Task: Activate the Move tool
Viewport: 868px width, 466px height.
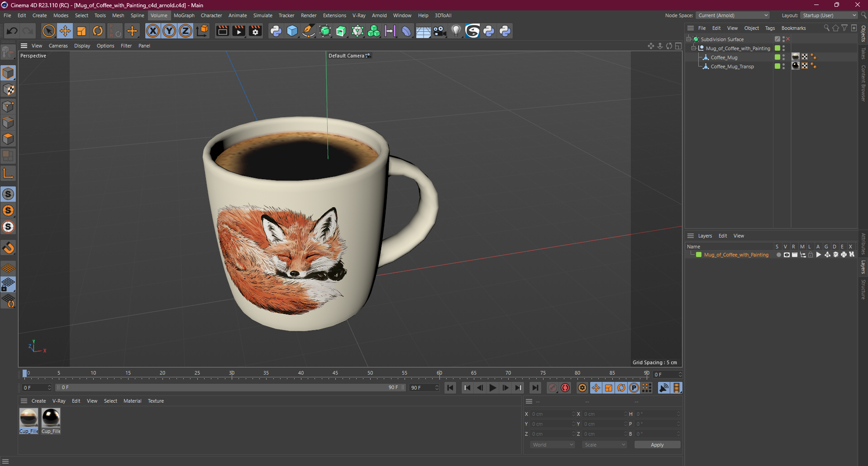Action: pyautogui.click(x=65, y=31)
